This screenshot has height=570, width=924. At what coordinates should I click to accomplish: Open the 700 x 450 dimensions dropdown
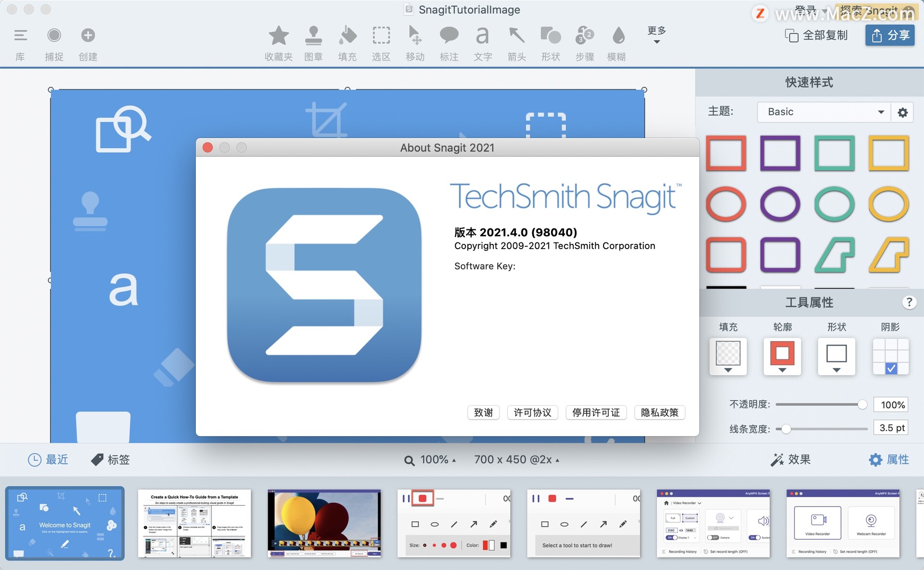coord(516,459)
